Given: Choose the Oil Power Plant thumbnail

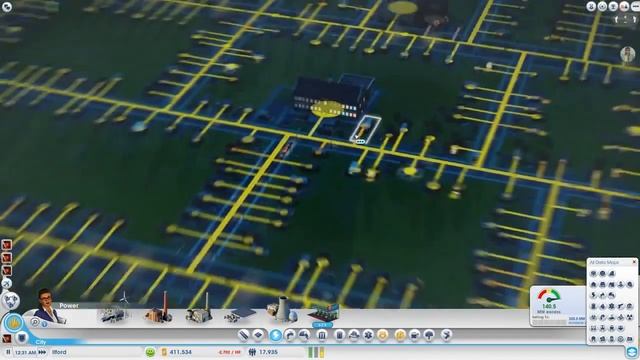Looking at the screenshot, I should click(200, 309).
